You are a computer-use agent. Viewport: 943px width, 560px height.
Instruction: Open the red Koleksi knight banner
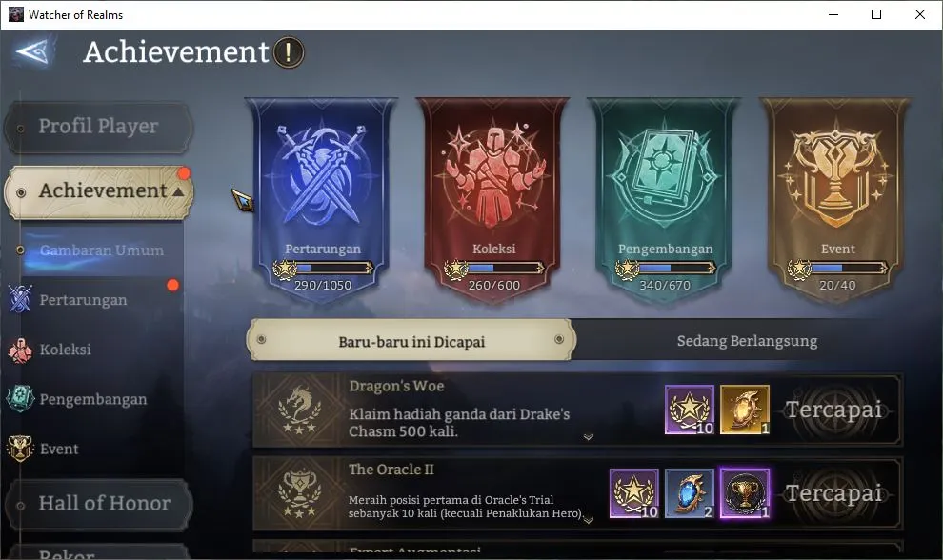493,198
